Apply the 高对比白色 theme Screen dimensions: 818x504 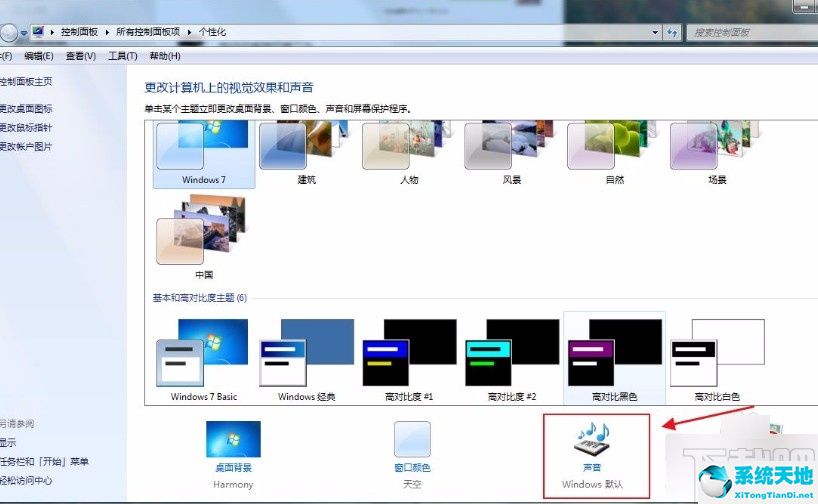pyautogui.click(x=717, y=360)
